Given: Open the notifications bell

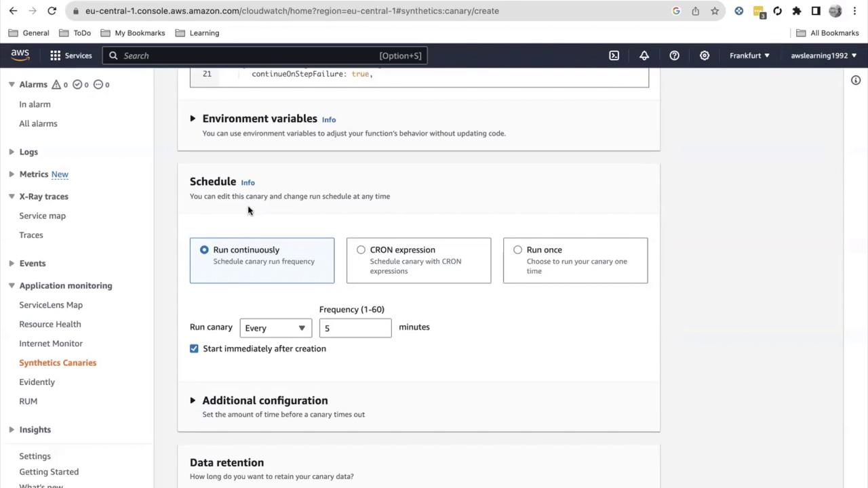Looking at the screenshot, I should point(644,56).
